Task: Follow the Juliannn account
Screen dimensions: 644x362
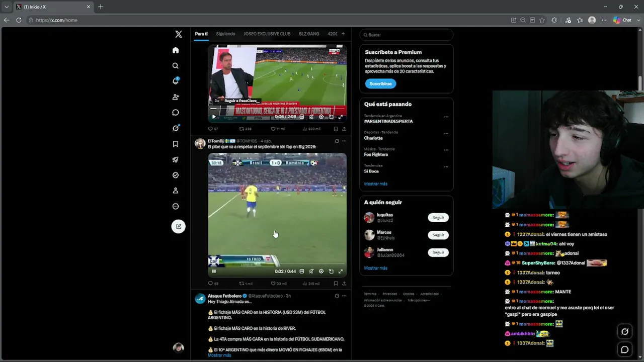Action: coord(438,252)
